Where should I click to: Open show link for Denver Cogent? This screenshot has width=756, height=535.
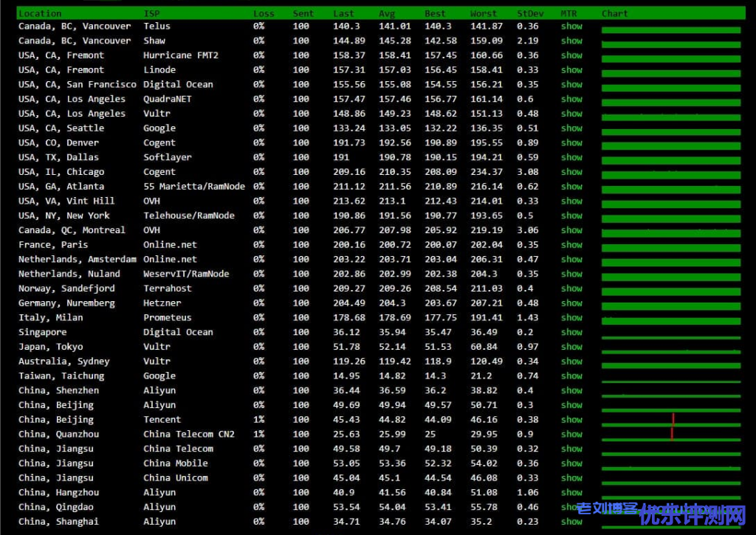[x=571, y=142]
